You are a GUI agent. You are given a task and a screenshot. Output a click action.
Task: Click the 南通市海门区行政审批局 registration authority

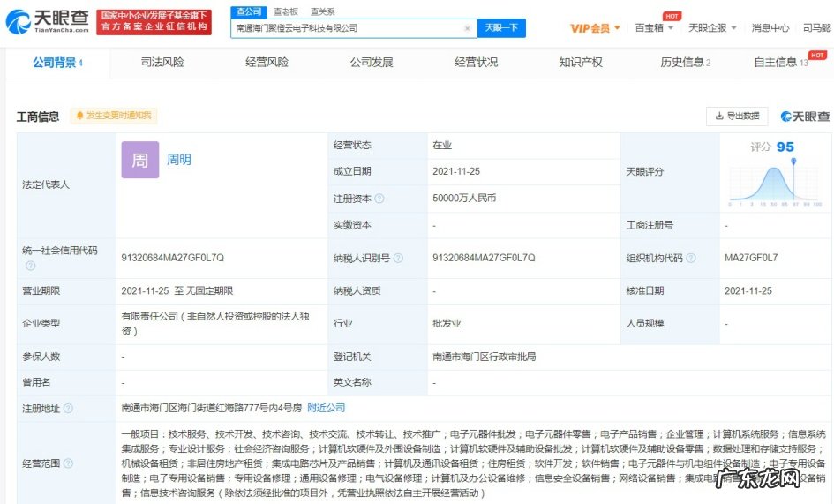click(484, 357)
